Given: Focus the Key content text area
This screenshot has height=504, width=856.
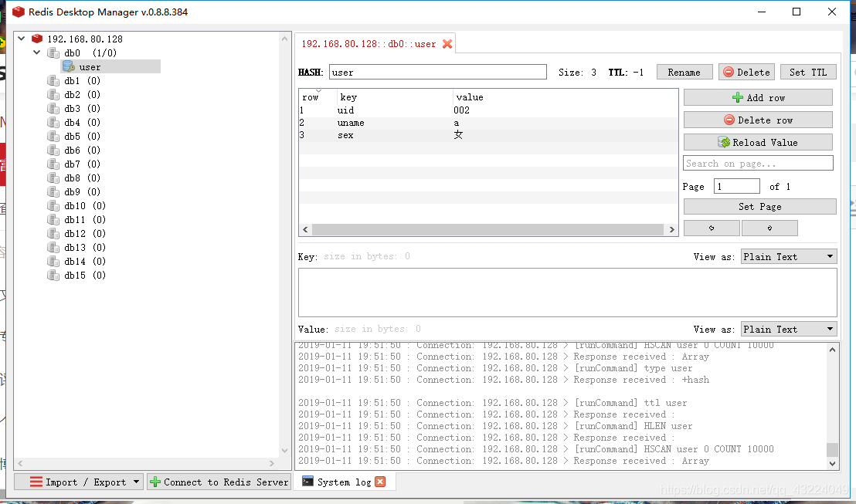Looking at the screenshot, I should [567, 293].
